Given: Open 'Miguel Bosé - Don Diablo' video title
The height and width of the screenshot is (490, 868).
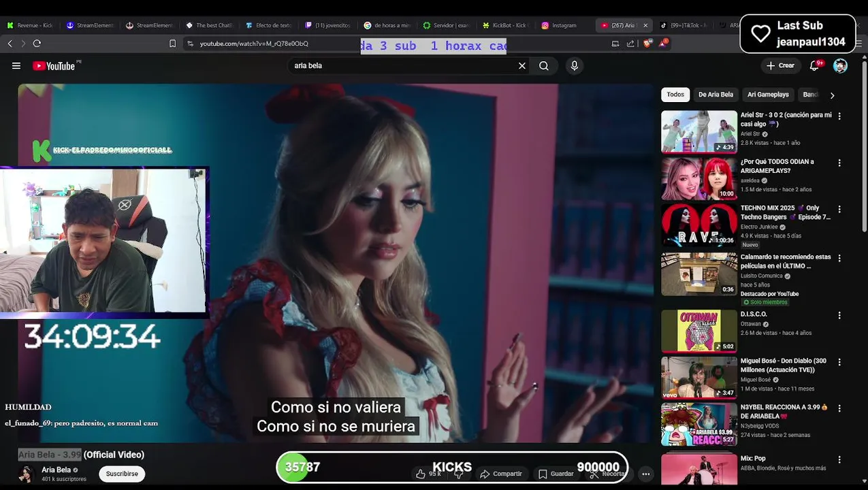Looking at the screenshot, I should pyautogui.click(x=784, y=365).
